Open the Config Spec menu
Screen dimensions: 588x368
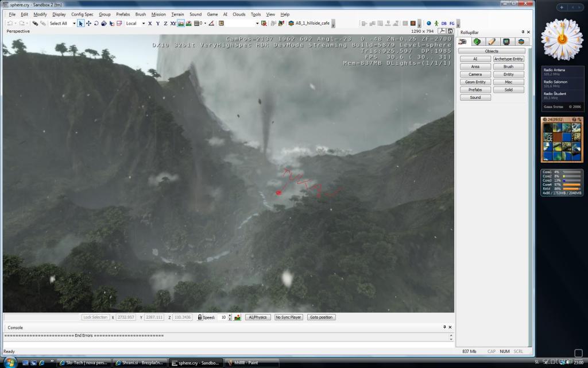click(x=82, y=14)
